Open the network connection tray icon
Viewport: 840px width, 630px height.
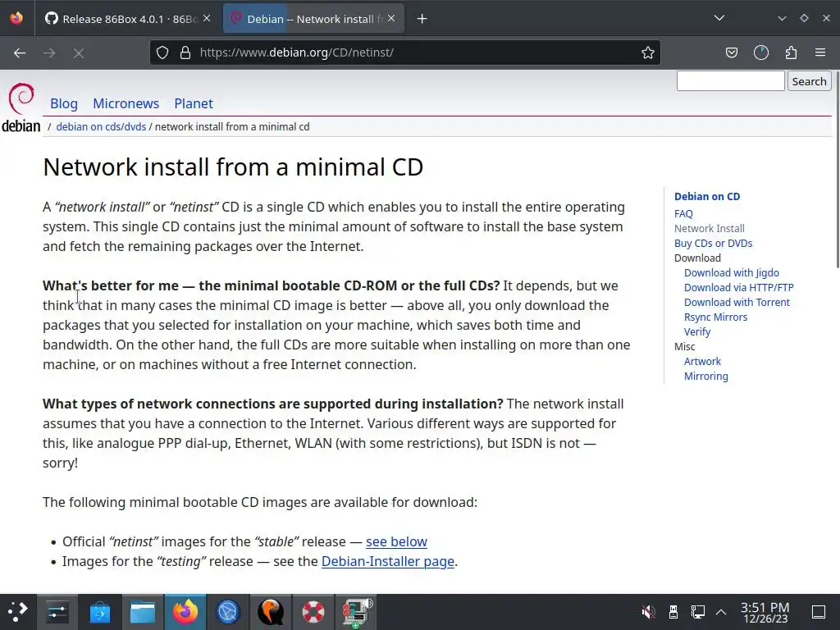(697, 611)
